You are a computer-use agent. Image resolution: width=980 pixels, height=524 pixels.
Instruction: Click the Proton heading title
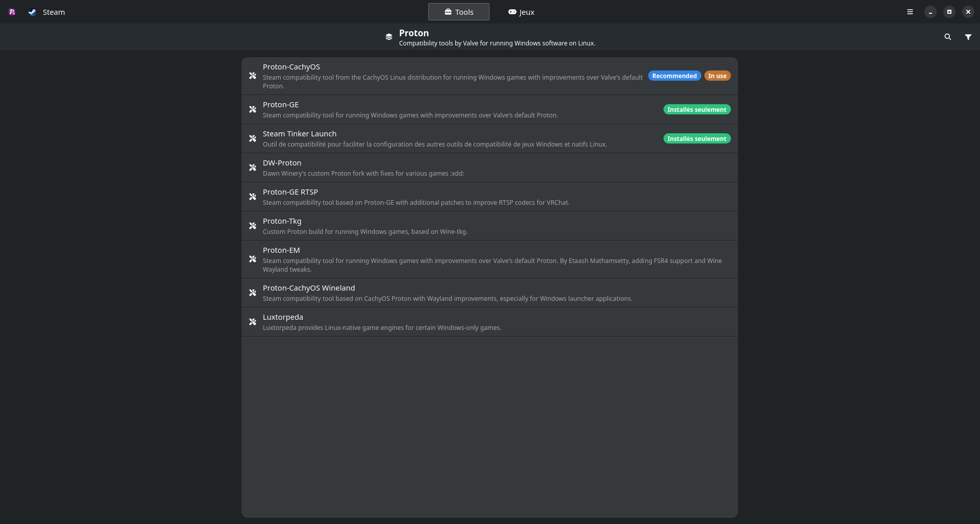[x=414, y=33]
